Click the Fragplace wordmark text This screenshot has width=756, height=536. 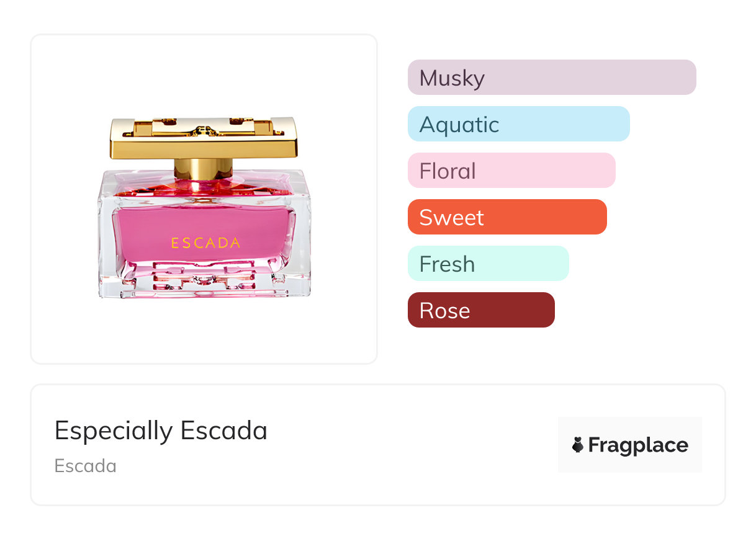tap(638, 445)
